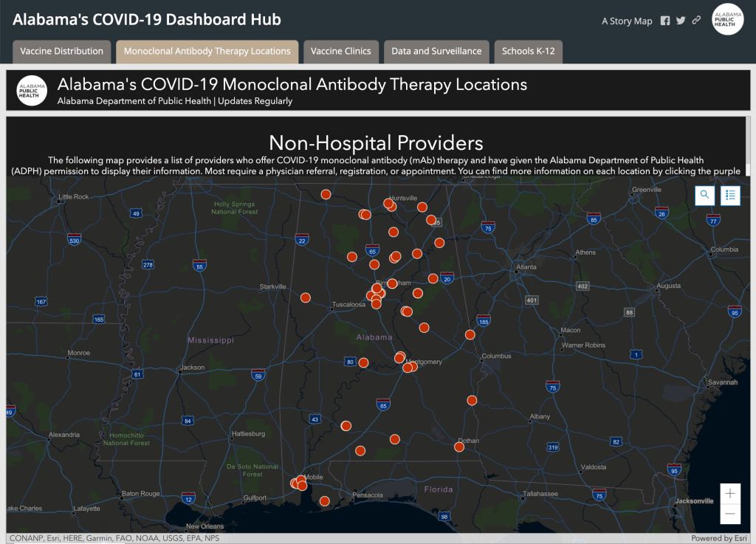Image resolution: width=756 pixels, height=544 pixels.
Task: Click the provider marker near Dothan
Action: (459, 447)
